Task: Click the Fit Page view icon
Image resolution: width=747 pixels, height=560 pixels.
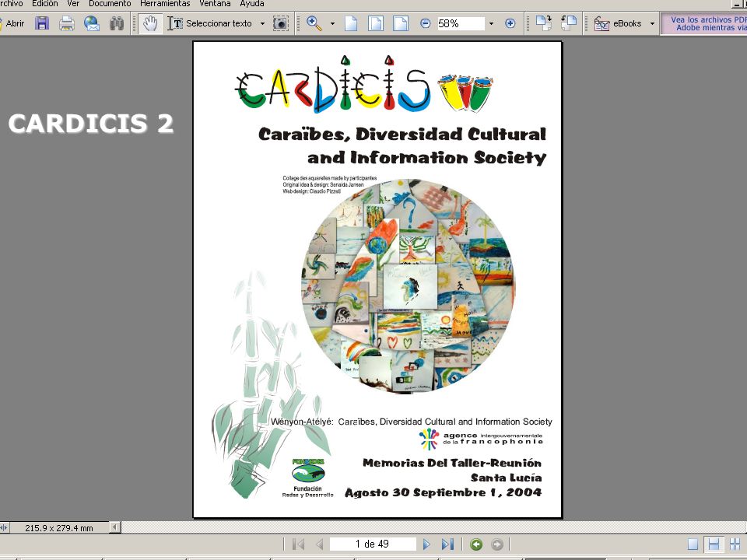Action: tap(376, 23)
